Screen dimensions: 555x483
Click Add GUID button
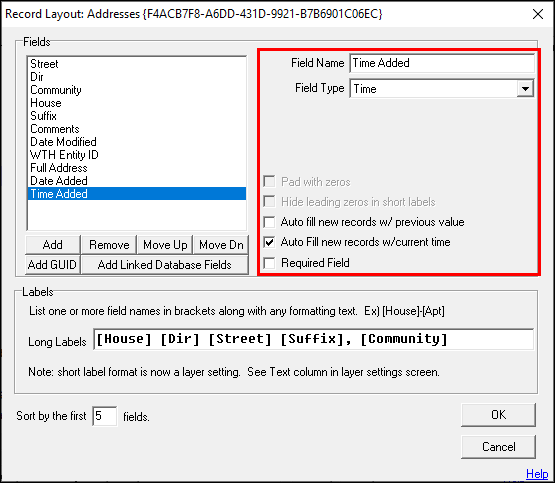(x=53, y=265)
